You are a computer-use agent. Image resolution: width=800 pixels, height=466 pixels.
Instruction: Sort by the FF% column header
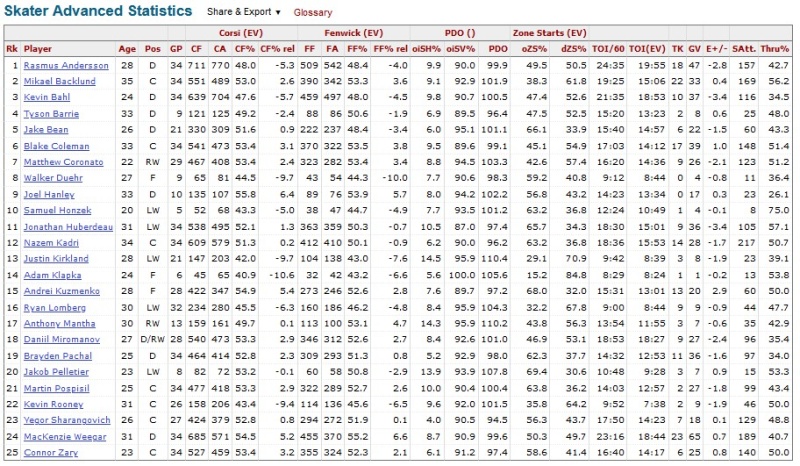(357, 49)
